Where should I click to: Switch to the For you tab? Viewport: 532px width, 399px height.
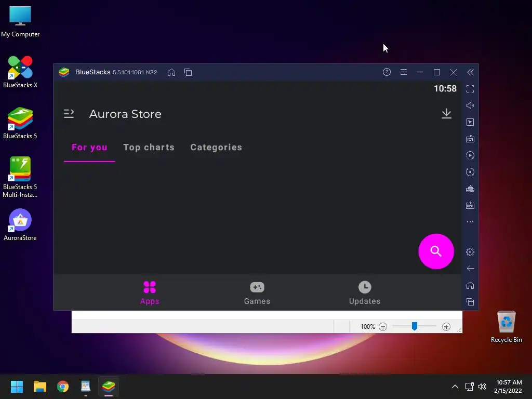89,147
